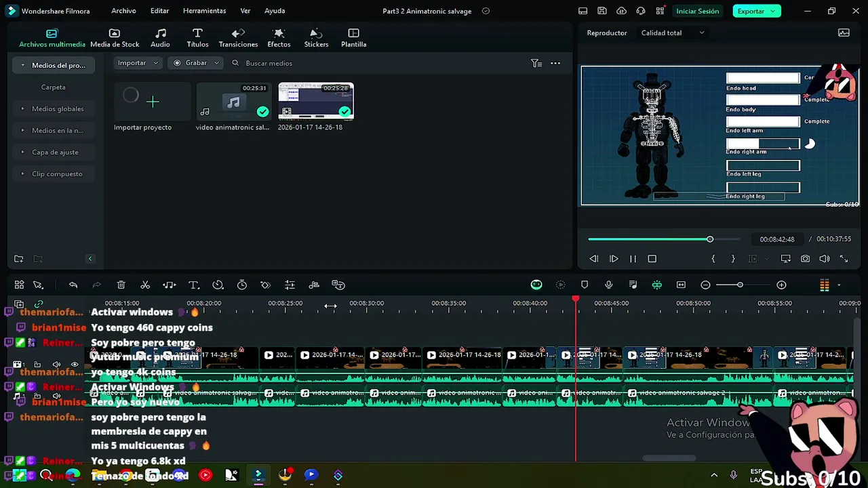
Task: Step back one frame in player
Action: point(593,259)
